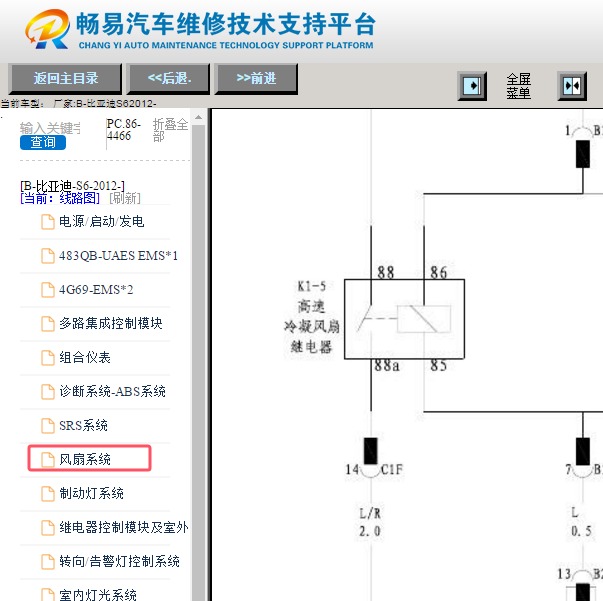Viewport: 603px width, 601px height.
Task: Click document icon beside 多路集成控制模块
Action: (x=48, y=324)
